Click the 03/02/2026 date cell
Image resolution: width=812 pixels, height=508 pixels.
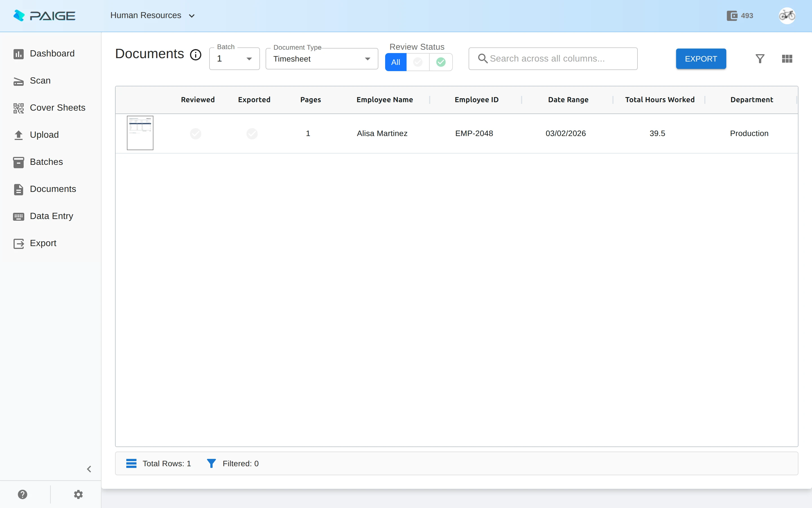[x=565, y=133]
